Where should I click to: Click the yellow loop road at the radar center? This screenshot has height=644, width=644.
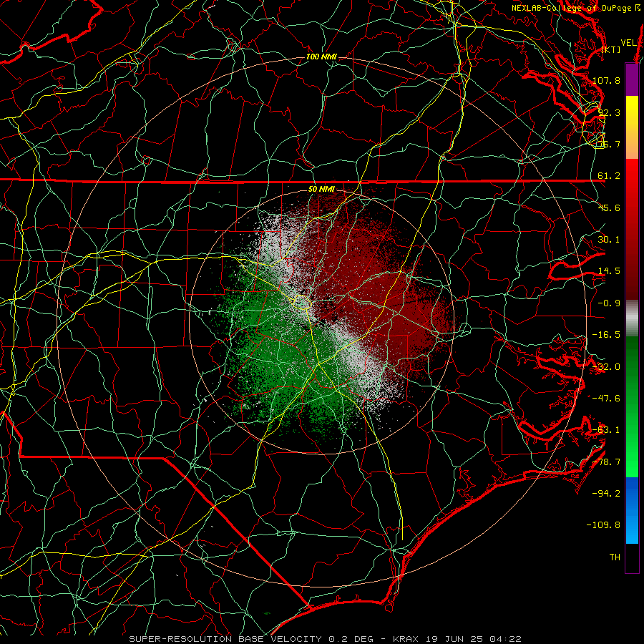301,302
